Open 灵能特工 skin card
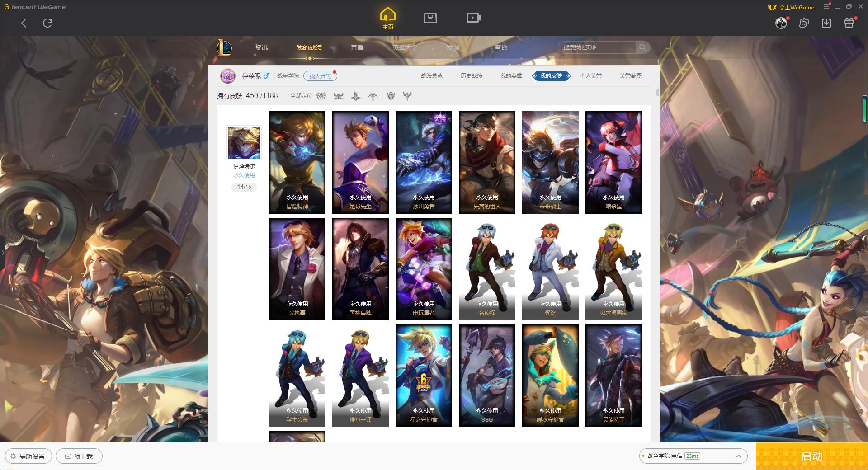The width and height of the screenshot is (868, 470). 613,376
